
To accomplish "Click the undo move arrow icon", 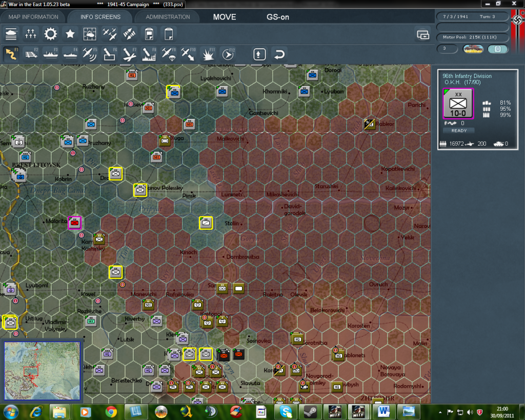I will pos(279,54).
